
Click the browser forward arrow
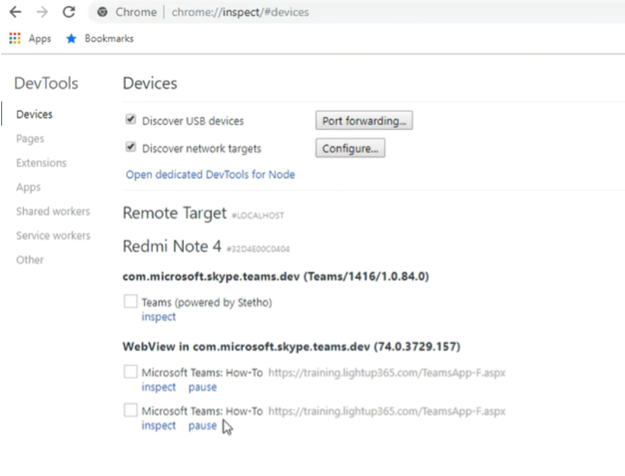point(39,12)
